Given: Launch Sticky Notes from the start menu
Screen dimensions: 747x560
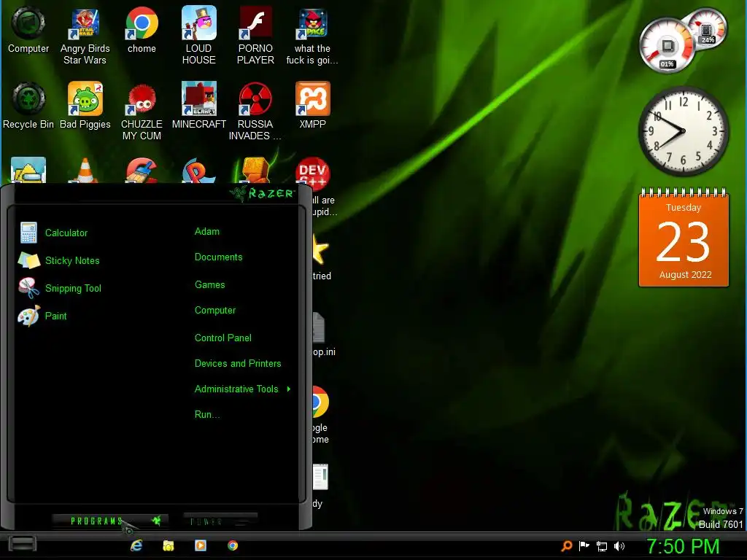Looking at the screenshot, I should pyautogui.click(x=59, y=260).
